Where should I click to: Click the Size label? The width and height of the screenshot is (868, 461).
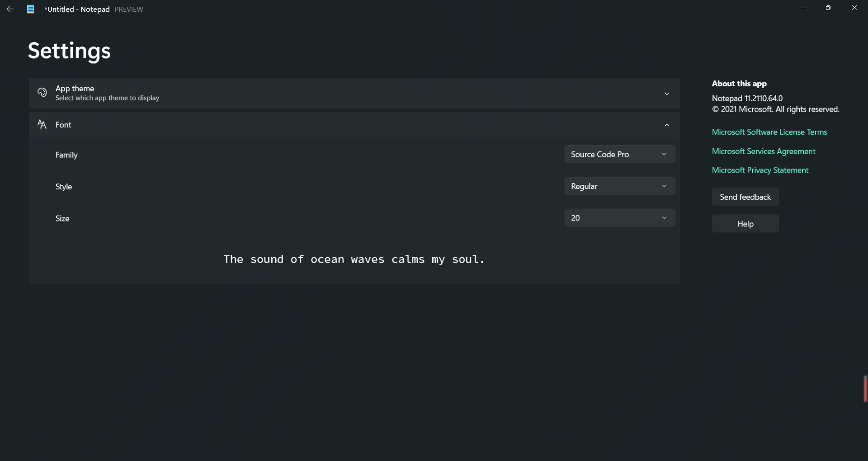pyautogui.click(x=62, y=218)
